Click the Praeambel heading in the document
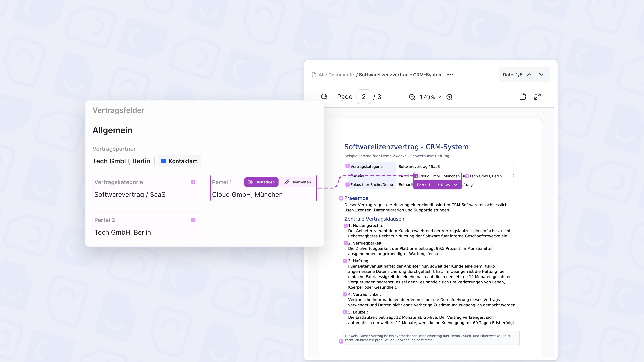The image size is (644, 362). [x=357, y=198]
